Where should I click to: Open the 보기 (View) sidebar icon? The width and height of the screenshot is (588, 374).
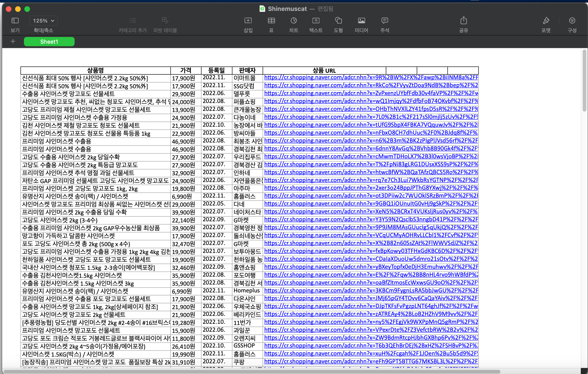[15, 21]
